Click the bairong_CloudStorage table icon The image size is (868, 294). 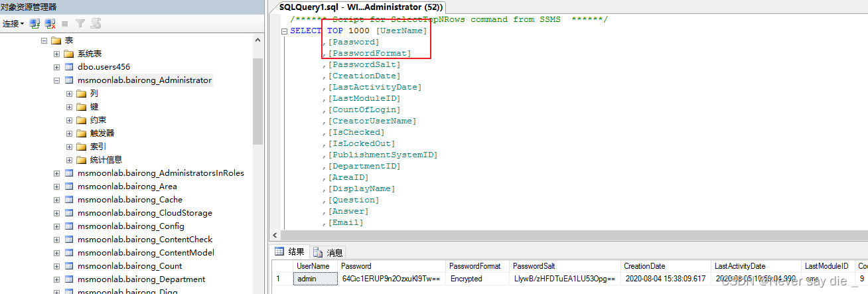coord(69,213)
